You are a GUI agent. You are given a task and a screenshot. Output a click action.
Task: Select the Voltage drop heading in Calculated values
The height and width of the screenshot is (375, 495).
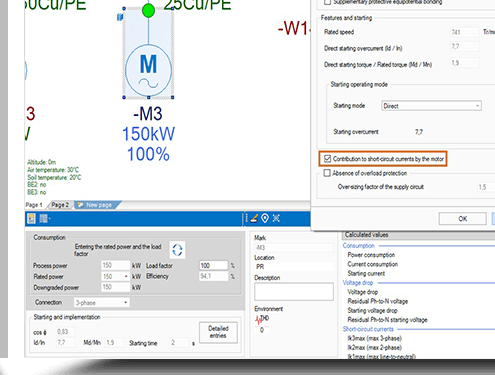(358, 283)
